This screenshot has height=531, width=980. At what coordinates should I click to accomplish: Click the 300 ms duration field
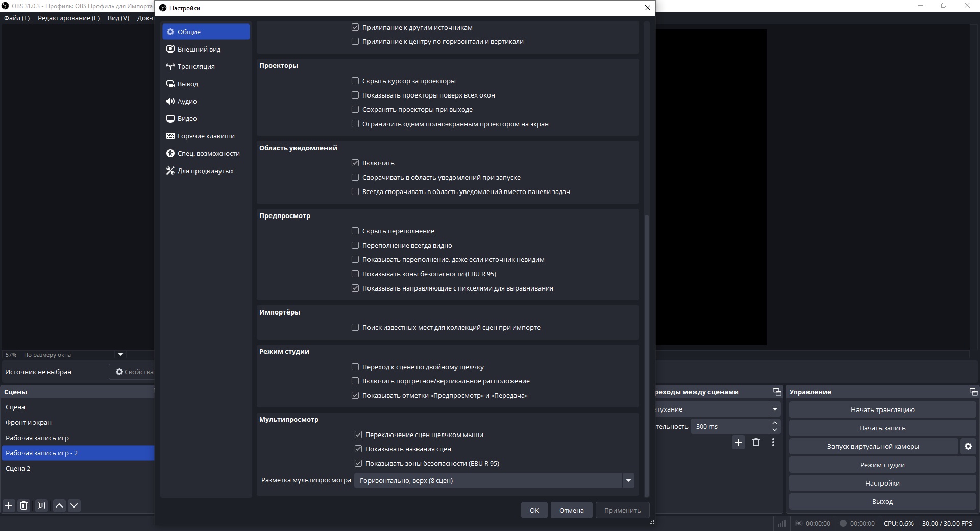click(729, 426)
